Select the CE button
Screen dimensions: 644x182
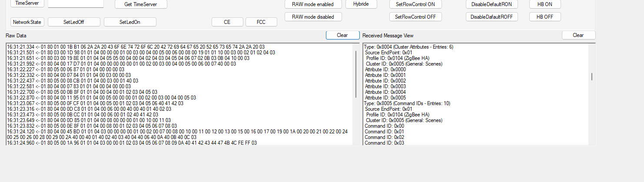tap(227, 22)
